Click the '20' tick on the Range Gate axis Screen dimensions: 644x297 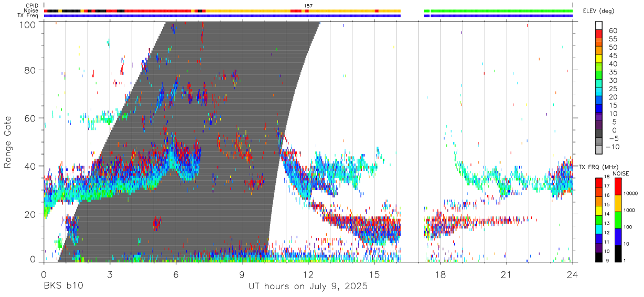tap(30, 214)
